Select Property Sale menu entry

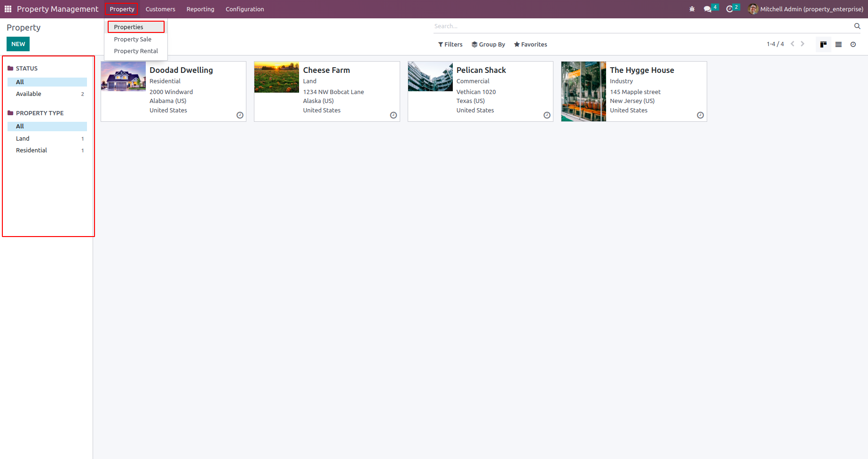[x=133, y=39]
